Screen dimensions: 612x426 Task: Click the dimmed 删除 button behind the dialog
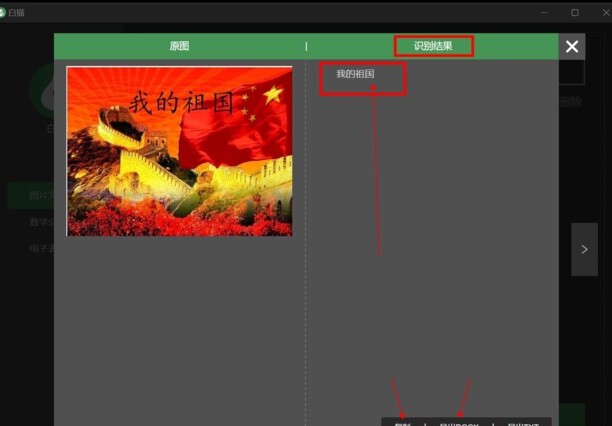point(571,102)
